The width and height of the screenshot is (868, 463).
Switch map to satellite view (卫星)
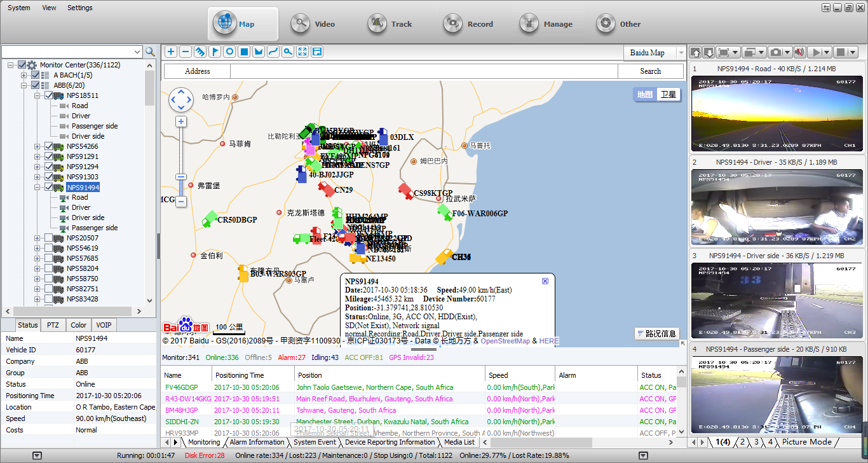tap(668, 94)
